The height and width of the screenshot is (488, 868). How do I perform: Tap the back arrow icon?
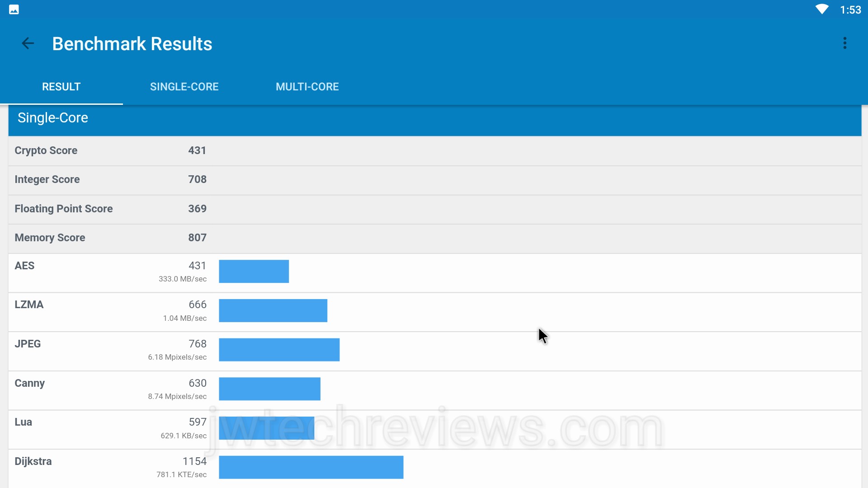tap(28, 43)
